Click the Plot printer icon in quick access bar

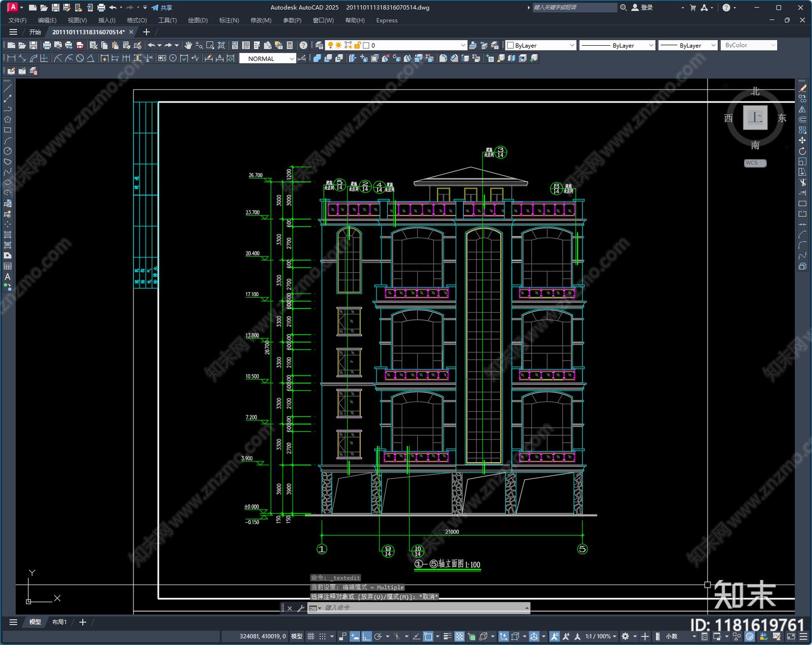pyautogui.click(x=101, y=8)
